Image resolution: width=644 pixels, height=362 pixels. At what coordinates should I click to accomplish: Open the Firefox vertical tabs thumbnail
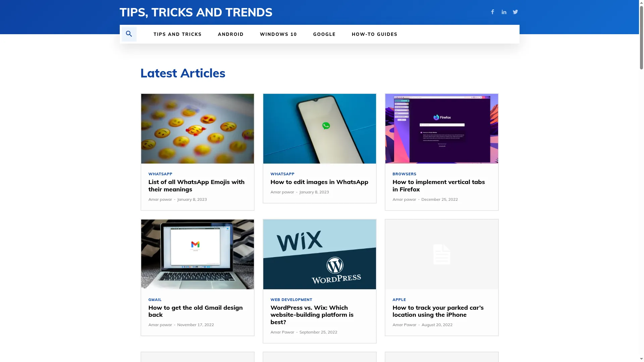point(442,129)
